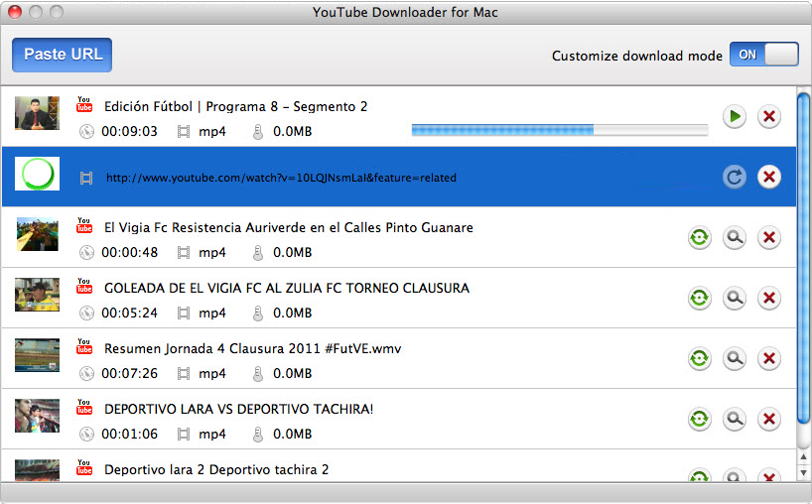The image size is (812, 504).
Task: Click film format icon next to Edición Fútbol mp4
Action: pyautogui.click(x=184, y=131)
